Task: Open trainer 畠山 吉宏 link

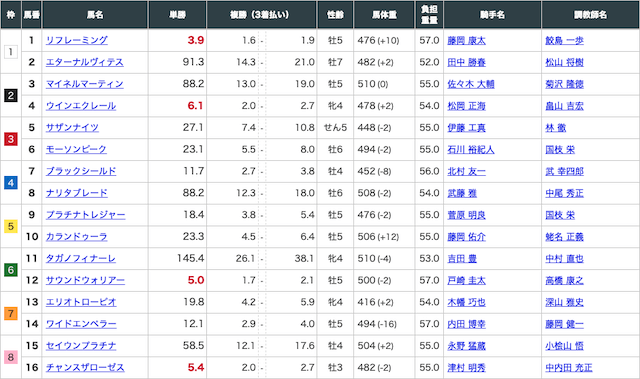Action: coord(564,106)
